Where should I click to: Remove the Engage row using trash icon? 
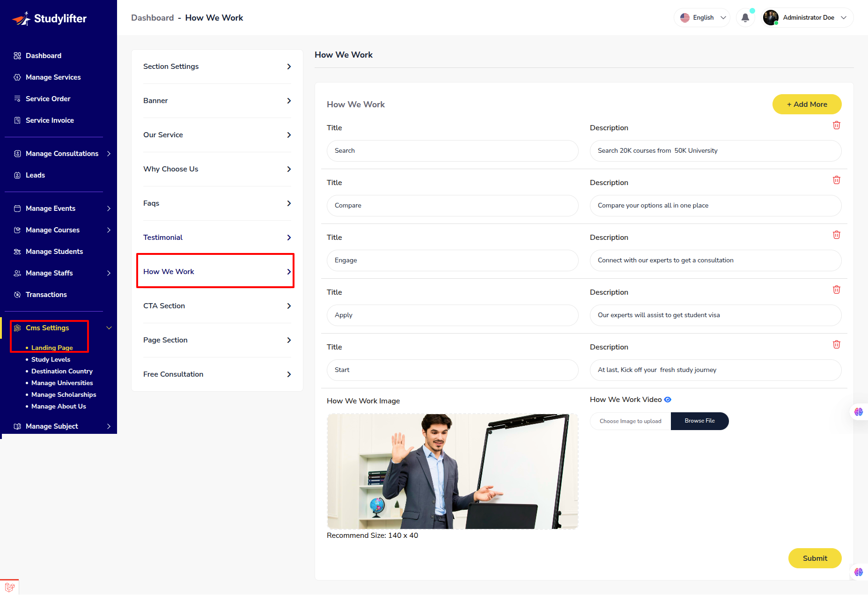837,235
